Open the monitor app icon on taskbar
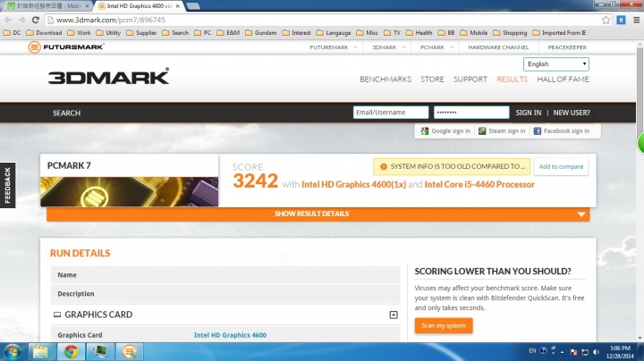Viewport: 644px width, 361px height. click(x=100, y=352)
